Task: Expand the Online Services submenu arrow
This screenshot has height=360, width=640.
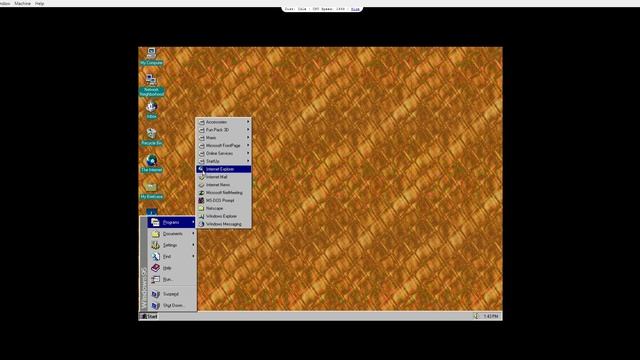Action: pyautogui.click(x=248, y=153)
